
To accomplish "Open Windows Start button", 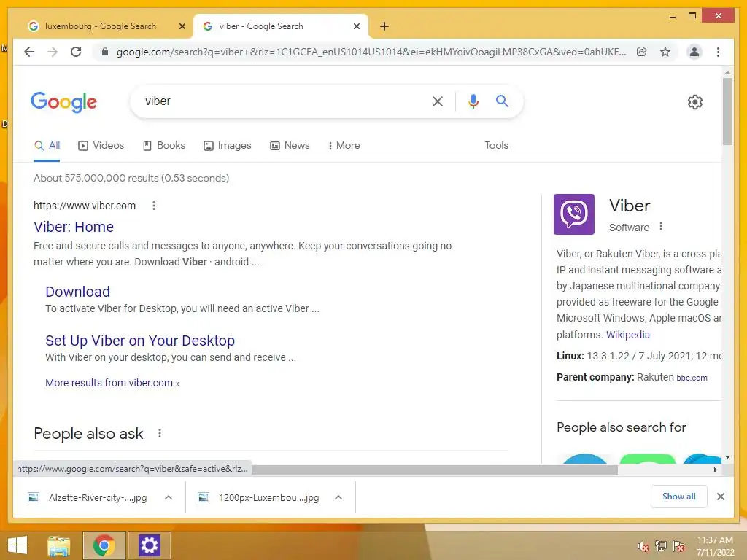I will click(18, 545).
